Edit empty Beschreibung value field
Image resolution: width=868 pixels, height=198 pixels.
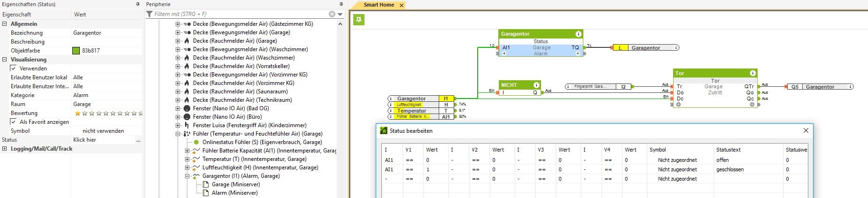[107, 42]
